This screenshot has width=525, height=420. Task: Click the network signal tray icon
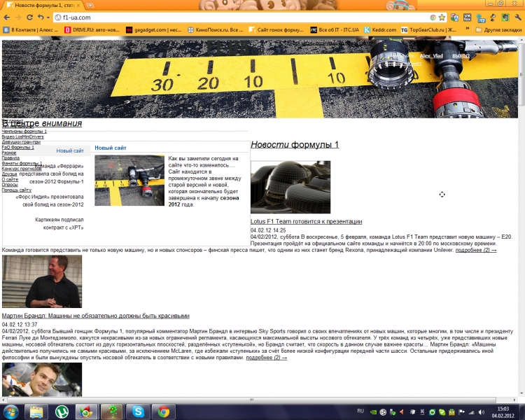tap(471, 412)
